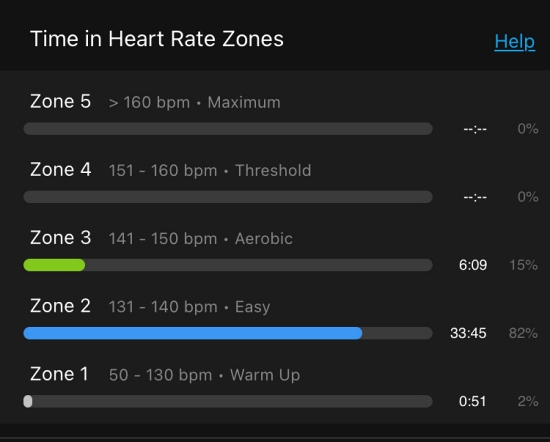This screenshot has height=442, width=550.
Task: Click the 82% percentage
Action: (523, 333)
